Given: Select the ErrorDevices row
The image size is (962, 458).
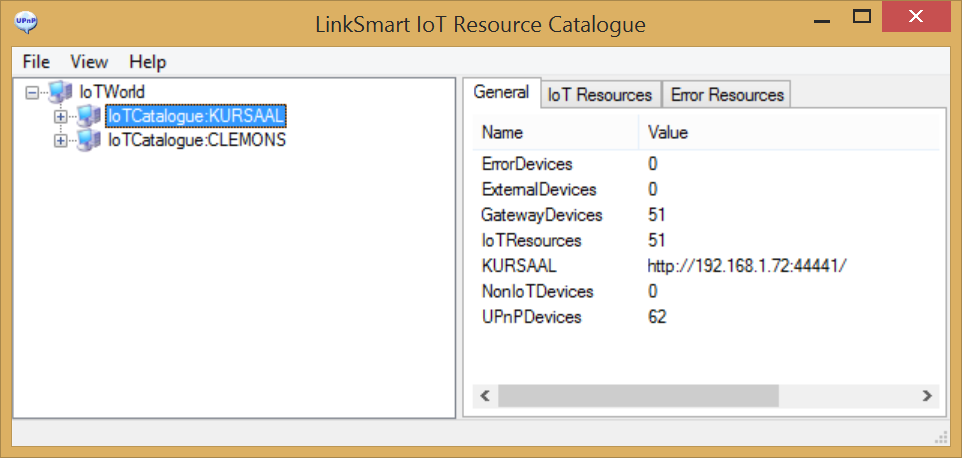Looking at the screenshot, I should (706, 164).
